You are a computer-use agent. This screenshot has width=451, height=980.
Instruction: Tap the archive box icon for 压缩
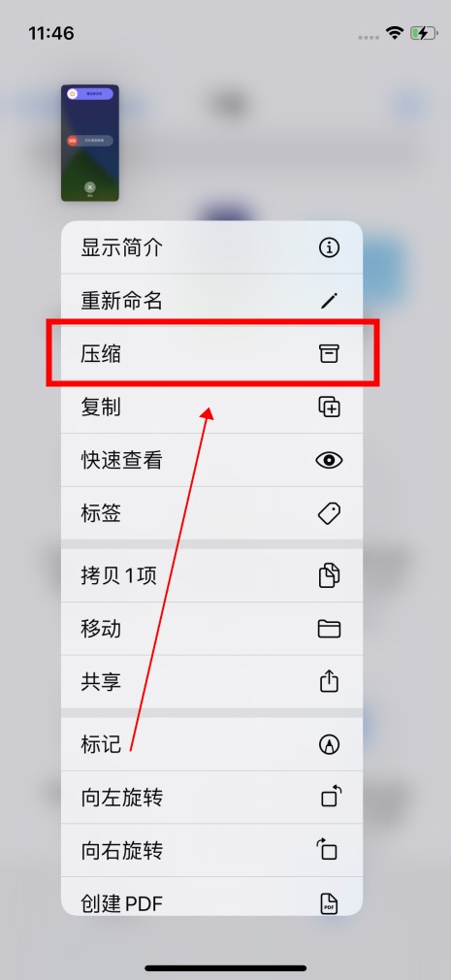[329, 354]
